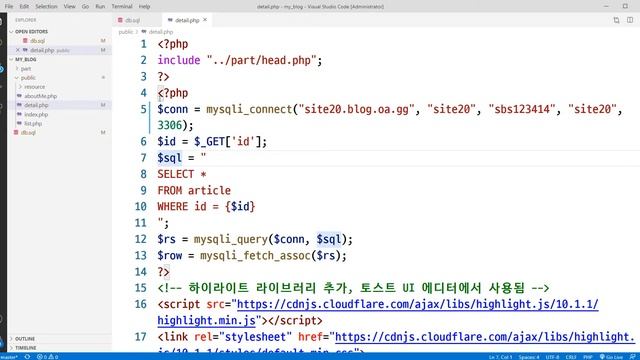Split the editor to the right
Image resolution: width=640 pixels, height=360 pixels.
[630, 20]
